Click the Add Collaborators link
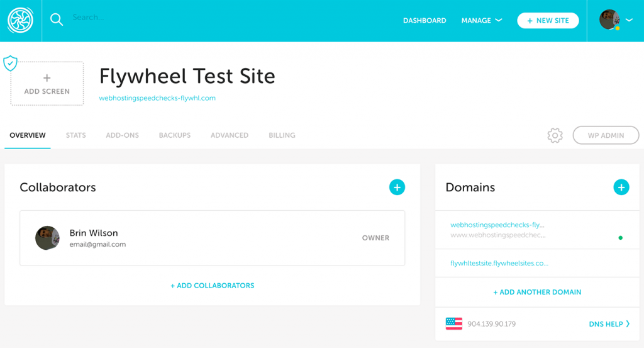Image resolution: width=644 pixels, height=348 pixels. pos(213,286)
